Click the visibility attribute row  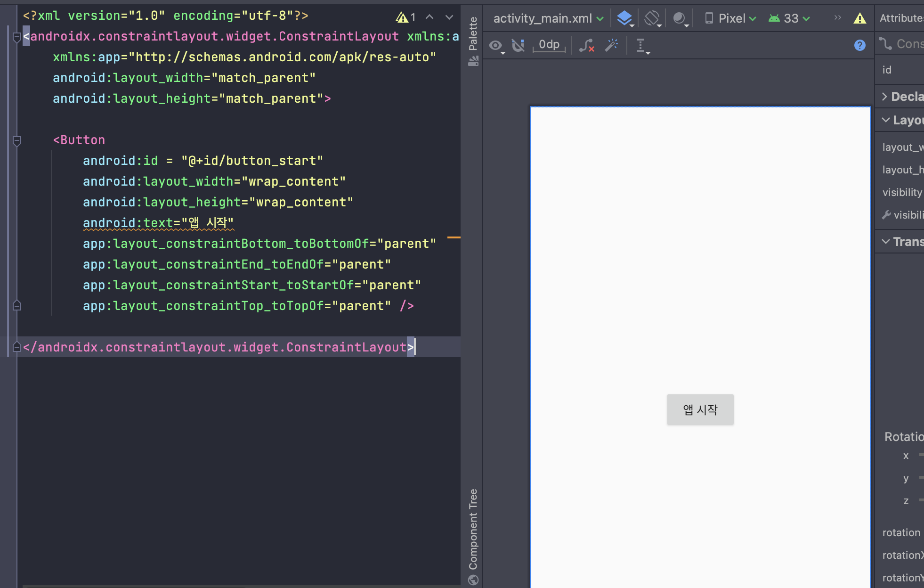click(902, 192)
